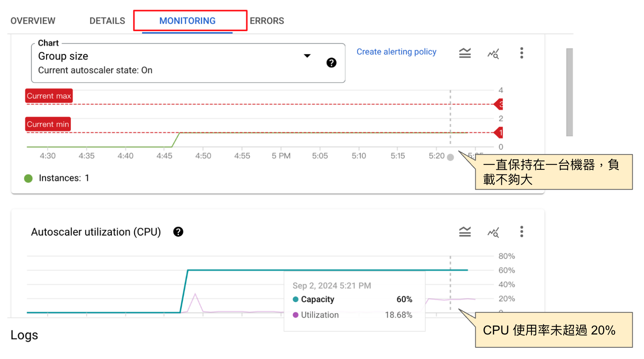This screenshot has height=359, width=644.
Task: Go to the Errors tab
Action: (x=267, y=21)
